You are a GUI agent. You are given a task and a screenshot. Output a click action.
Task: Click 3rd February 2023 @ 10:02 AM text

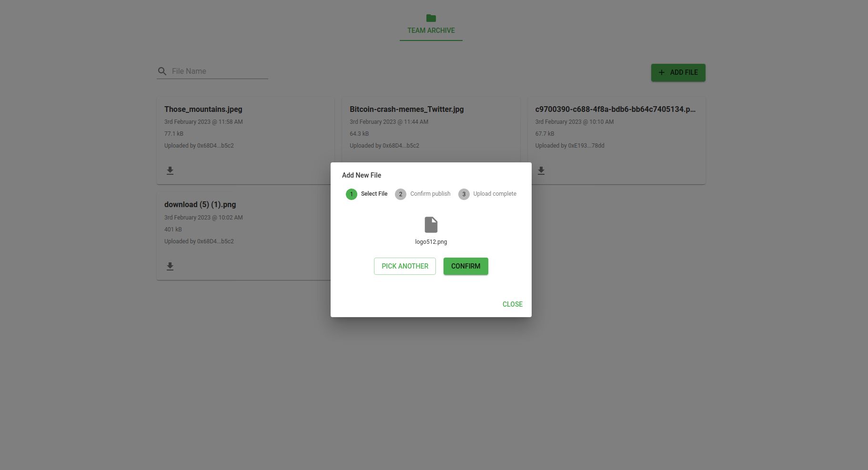[203, 218]
